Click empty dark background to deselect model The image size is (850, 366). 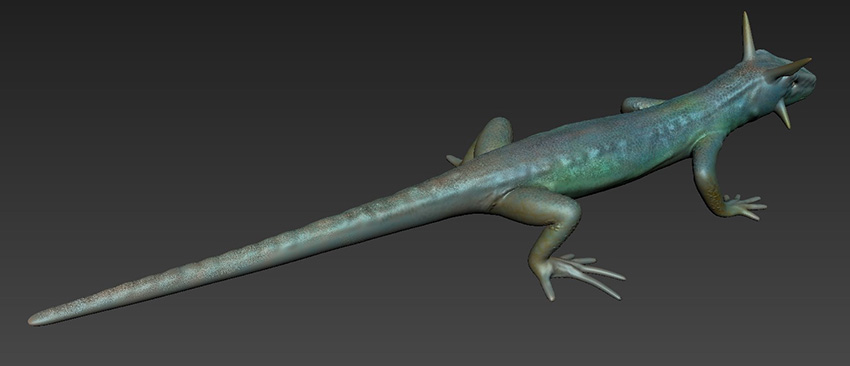pos(217,81)
